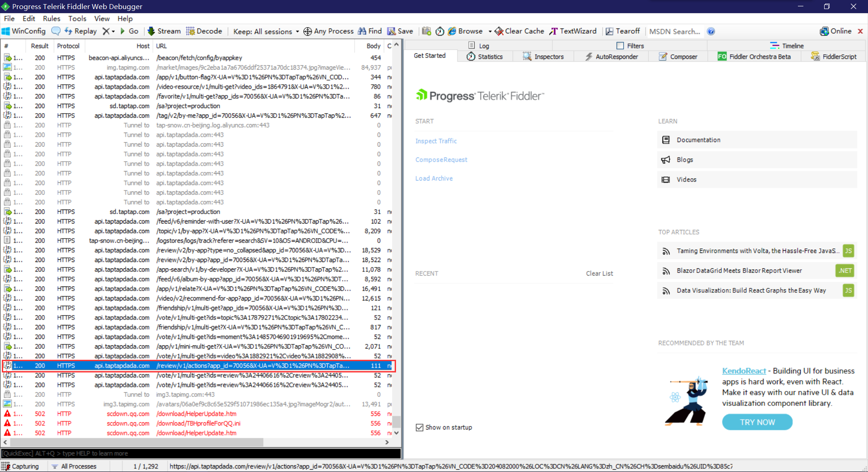Toggle Decode mode in toolbar
Image resolution: width=868 pixels, height=472 pixels.
(204, 31)
